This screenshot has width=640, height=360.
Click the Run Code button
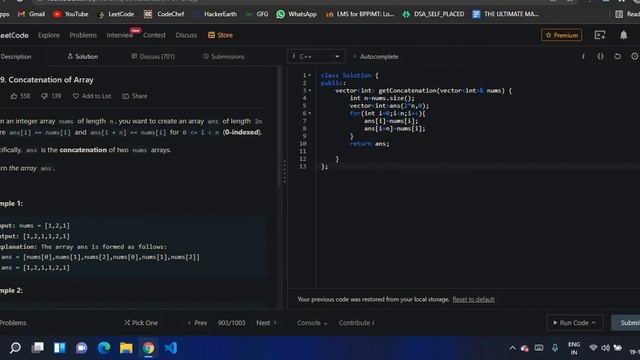pos(574,322)
